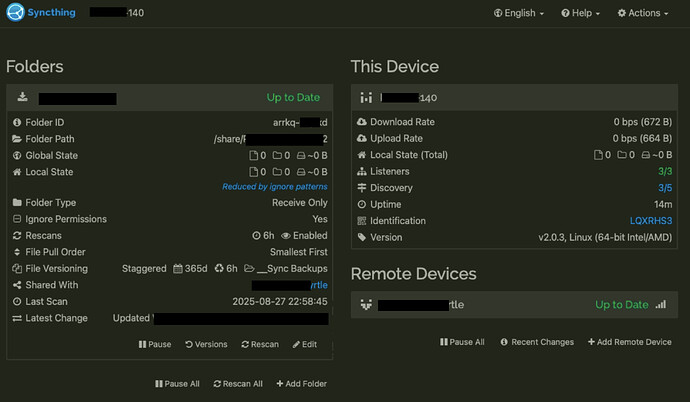Click the File Versioning copy icon
The width and height of the screenshot is (690, 402).
(x=17, y=268)
